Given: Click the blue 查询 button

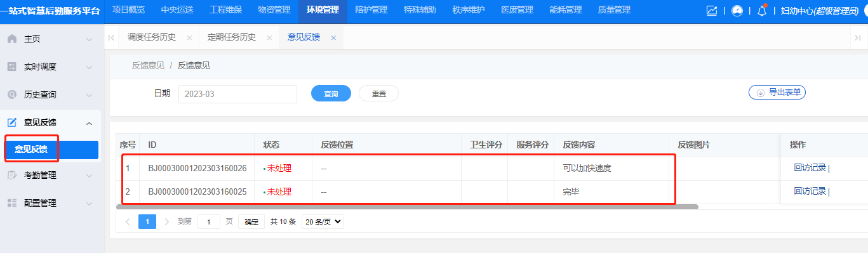Looking at the screenshot, I should [x=331, y=93].
